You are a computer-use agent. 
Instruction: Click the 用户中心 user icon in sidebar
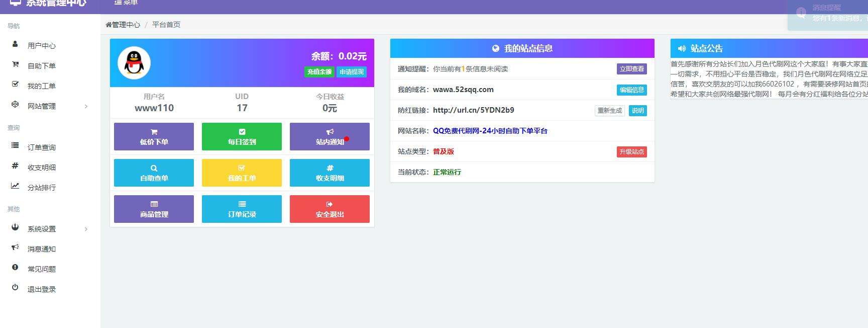pyautogui.click(x=15, y=44)
